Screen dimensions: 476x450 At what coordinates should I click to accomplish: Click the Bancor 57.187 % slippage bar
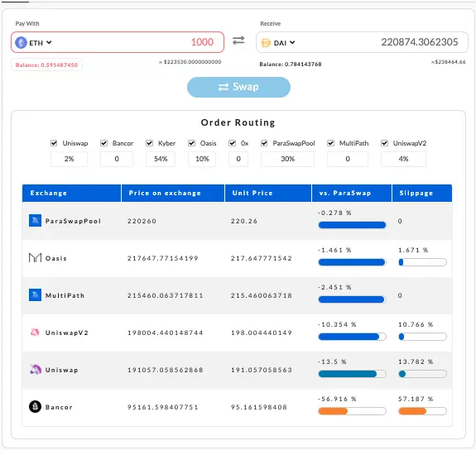tap(422, 411)
